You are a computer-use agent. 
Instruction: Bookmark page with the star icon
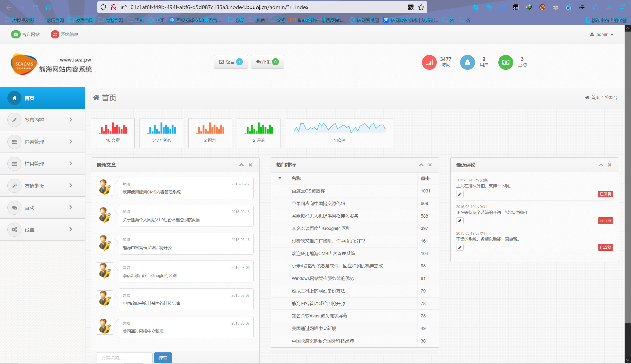pyautogui.click(x=421, y=7)
